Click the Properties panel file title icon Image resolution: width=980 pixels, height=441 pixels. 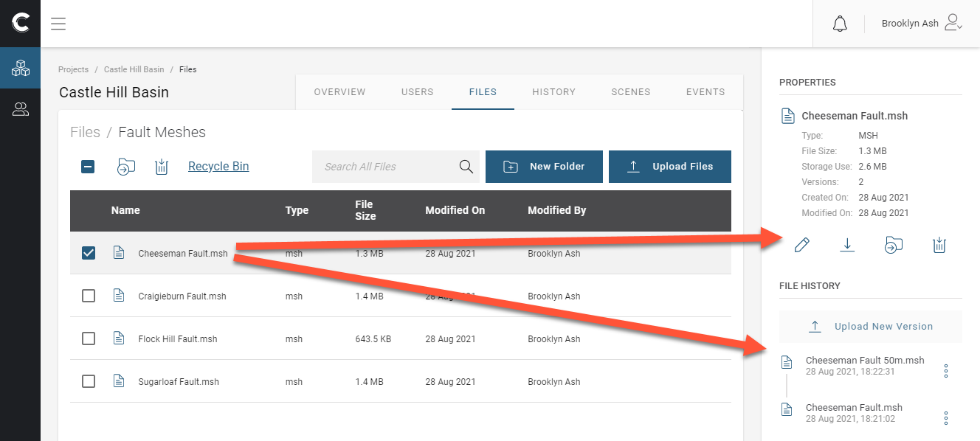(787, 116)
